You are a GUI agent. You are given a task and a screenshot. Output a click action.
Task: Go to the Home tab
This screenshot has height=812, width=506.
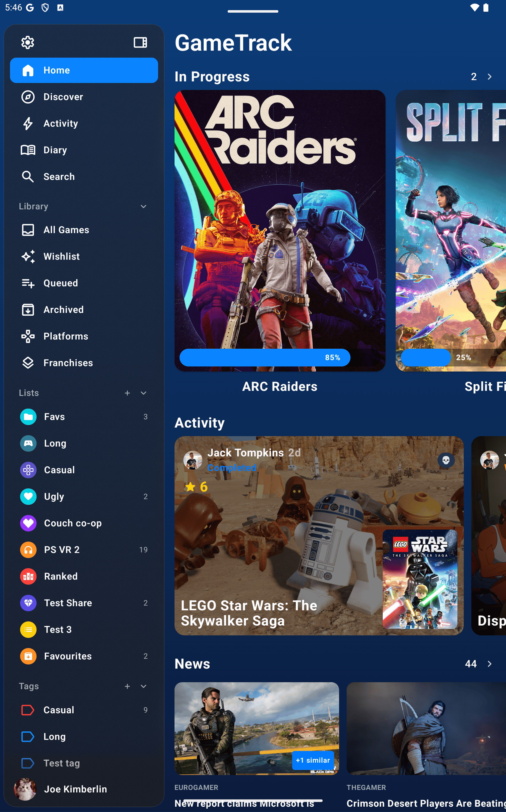pos(84,70)
